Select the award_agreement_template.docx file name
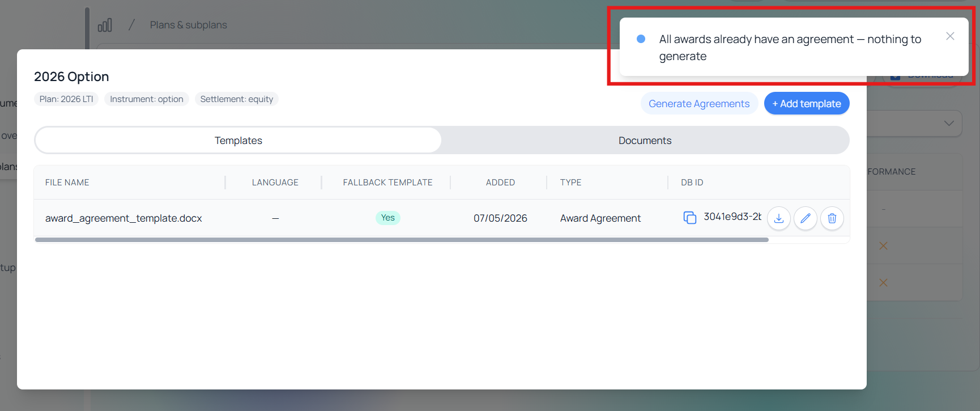The width and height of the screenshot is (980, 411). [x=123, y=218]
